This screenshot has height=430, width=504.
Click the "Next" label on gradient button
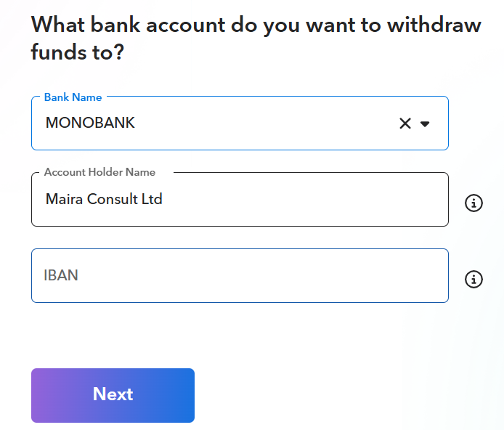point(113,394)
